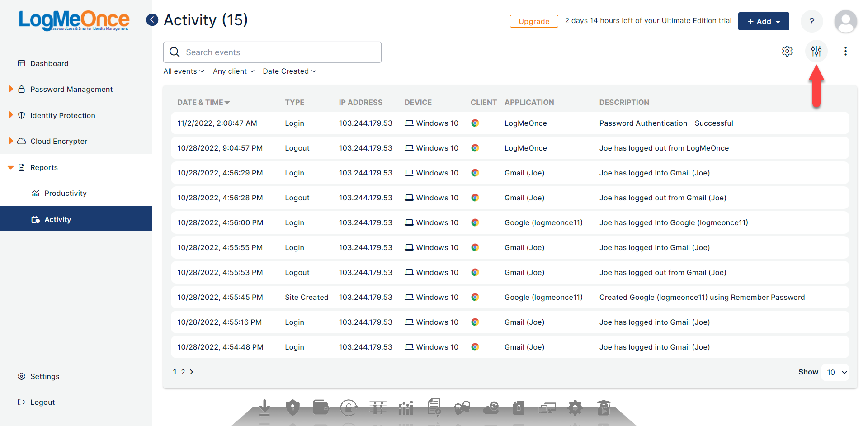The height and width of the screenshot is (426, 868).
Task: Expand the Identity Protection arrow
Action: pos(11,115)
